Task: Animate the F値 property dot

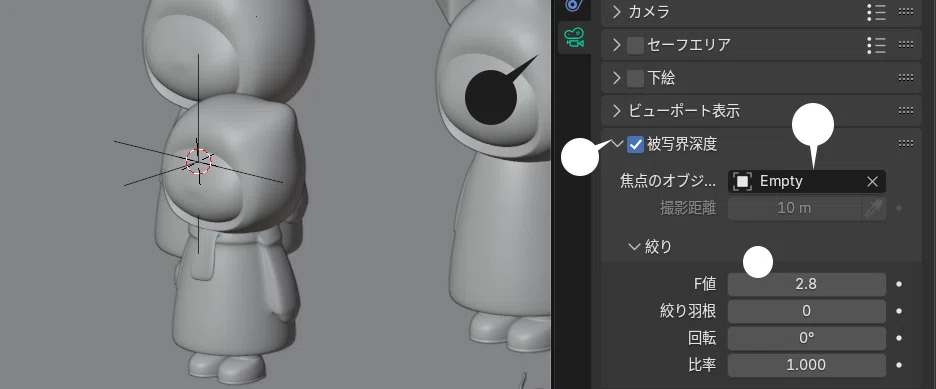Action: click(x=899, y=285)
